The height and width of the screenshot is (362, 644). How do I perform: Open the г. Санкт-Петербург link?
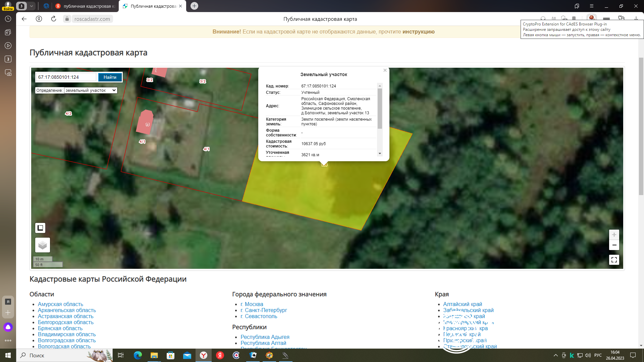(264, 310)
